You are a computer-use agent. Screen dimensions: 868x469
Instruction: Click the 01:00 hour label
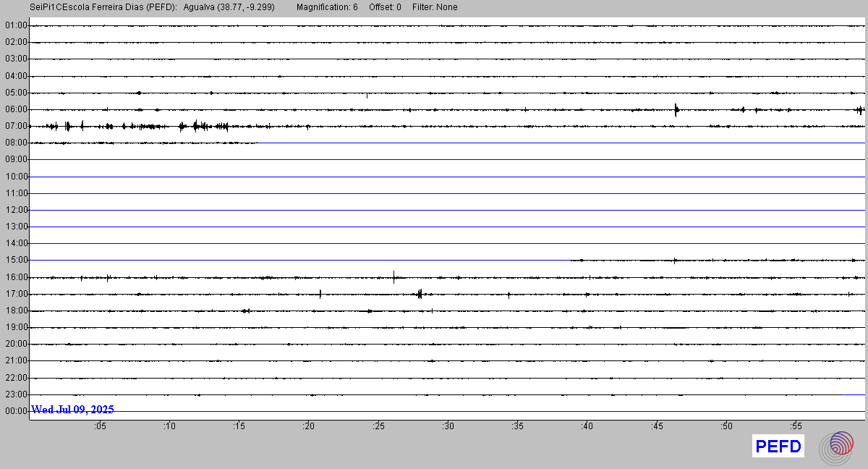coord(16,25)
